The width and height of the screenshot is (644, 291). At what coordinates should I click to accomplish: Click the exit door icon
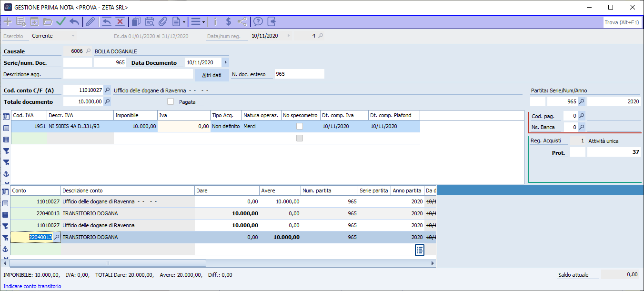(x=272, y=21)
